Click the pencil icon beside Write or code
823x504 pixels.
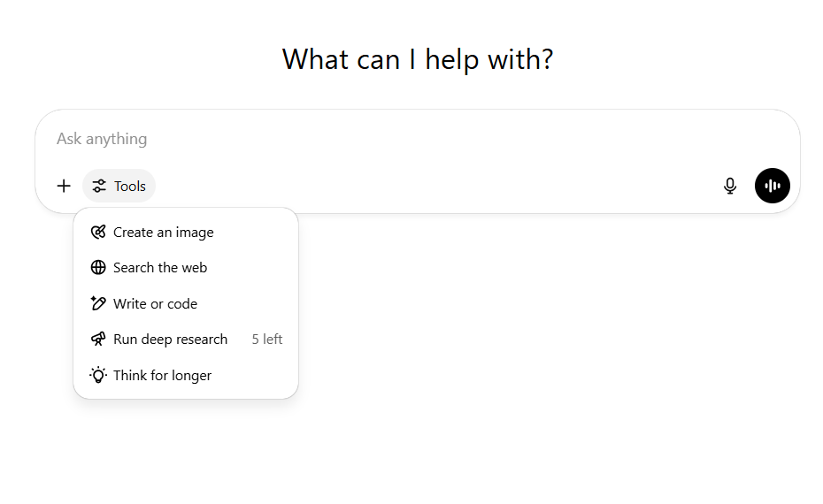(98, 303)
